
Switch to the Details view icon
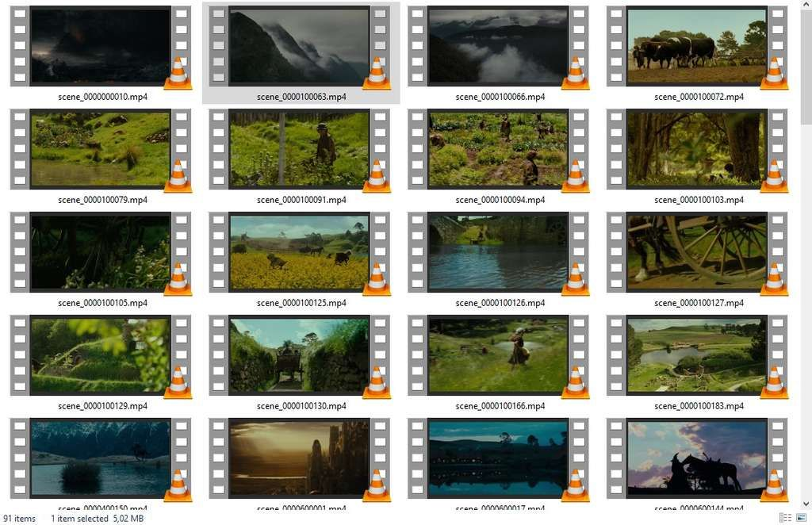tap(785, 518)
